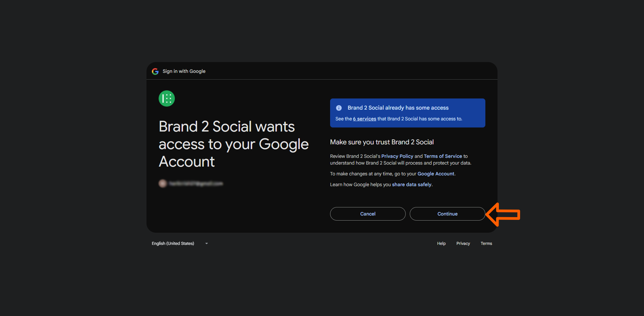This screenshot has width=644, height=316.
Task: Open the Terms link in the footer
Action: (486, 243)
